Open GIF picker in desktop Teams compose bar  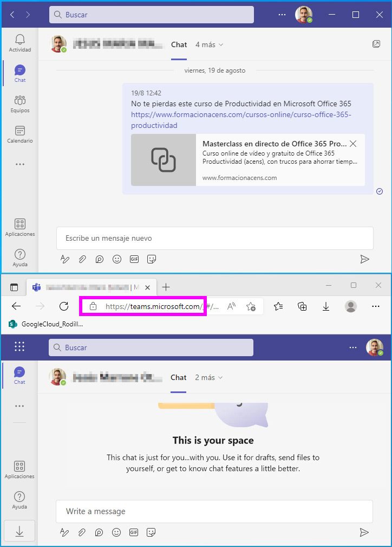point(134,259)
